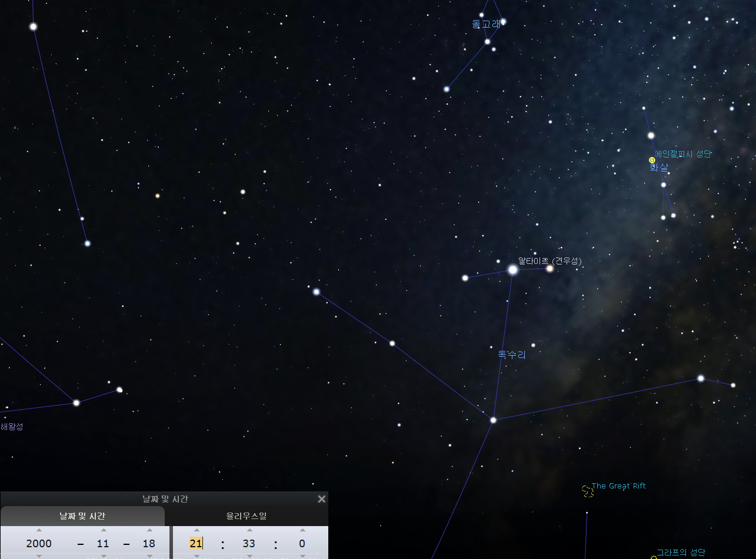Select the bright star Altair (알타이르)

coord(512,270)
